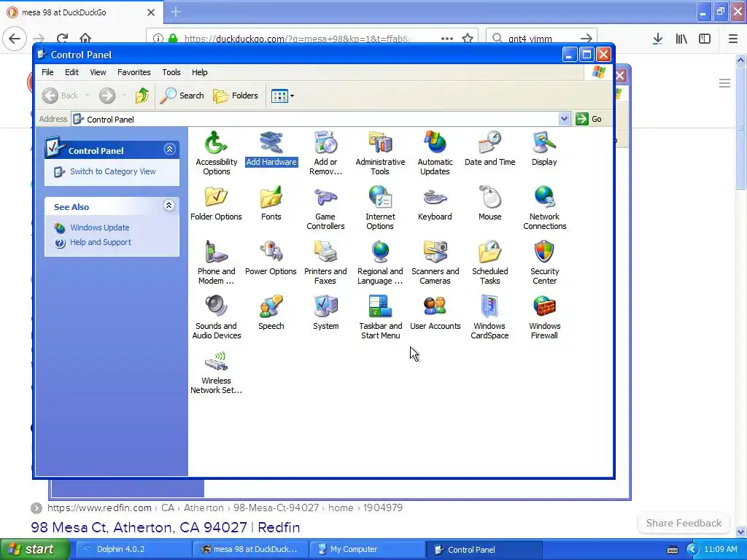Open Keyboard settings
This screenshot has height=560, width=747.
435,203
